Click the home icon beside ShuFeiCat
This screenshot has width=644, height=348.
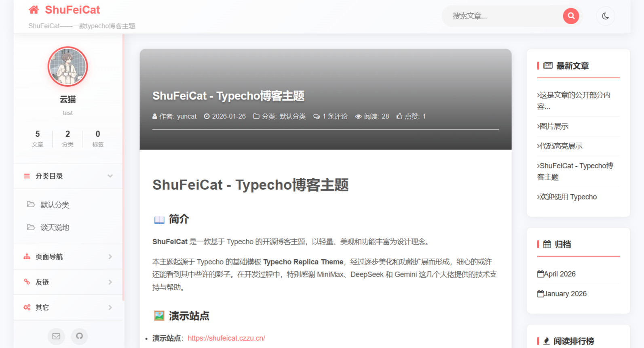[34, 10]
